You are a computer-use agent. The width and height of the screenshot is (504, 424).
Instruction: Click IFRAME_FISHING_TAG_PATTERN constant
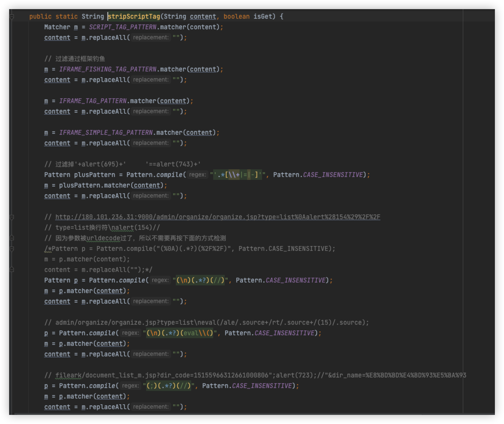tap(108, 70)
